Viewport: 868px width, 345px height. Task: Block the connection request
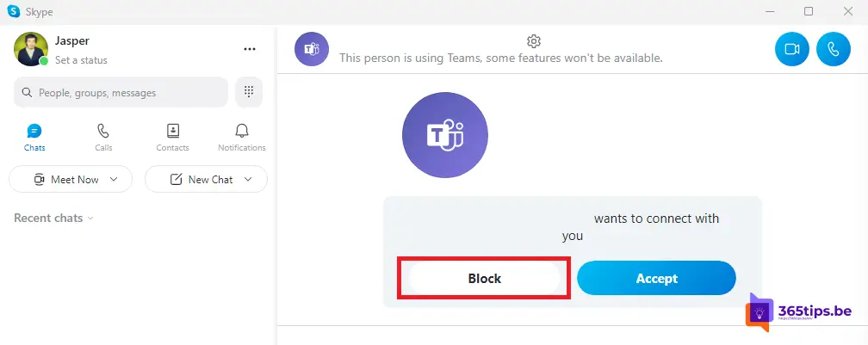click(x=484, y=279)
